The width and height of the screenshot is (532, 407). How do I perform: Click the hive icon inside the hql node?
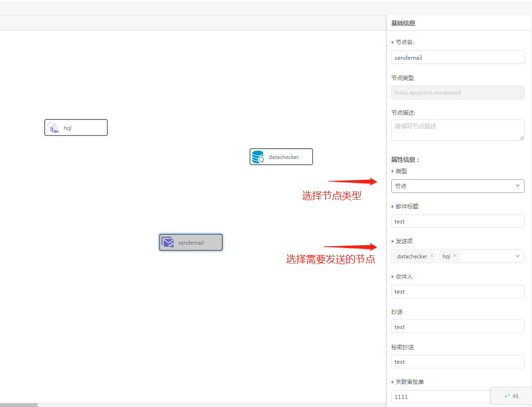53,127
